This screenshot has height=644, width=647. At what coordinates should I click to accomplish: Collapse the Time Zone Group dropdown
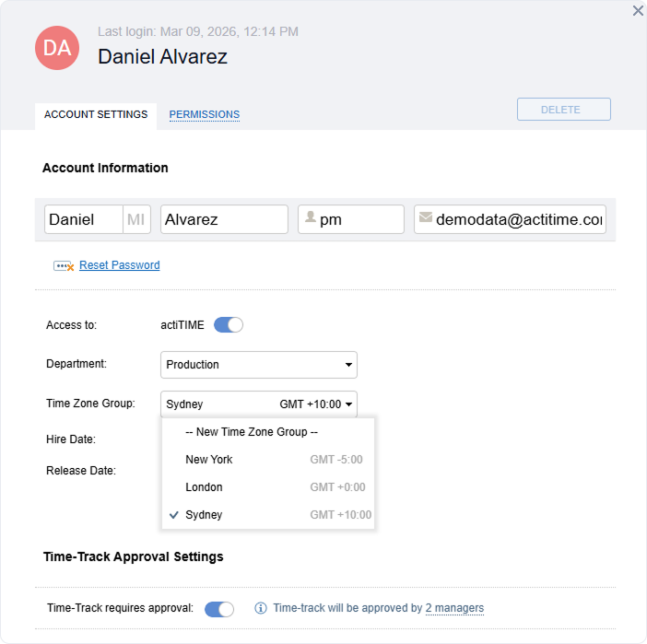(258, 404)
